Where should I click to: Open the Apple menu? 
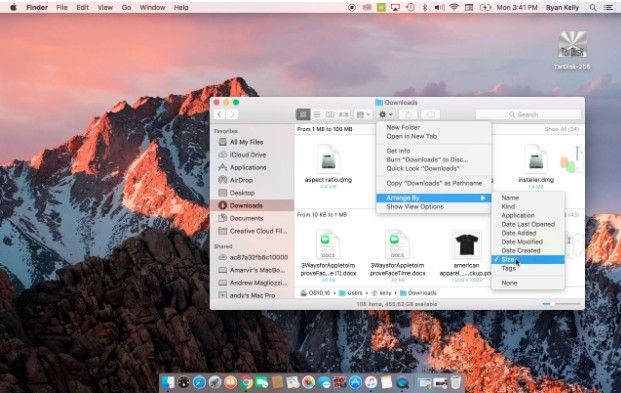13,7
